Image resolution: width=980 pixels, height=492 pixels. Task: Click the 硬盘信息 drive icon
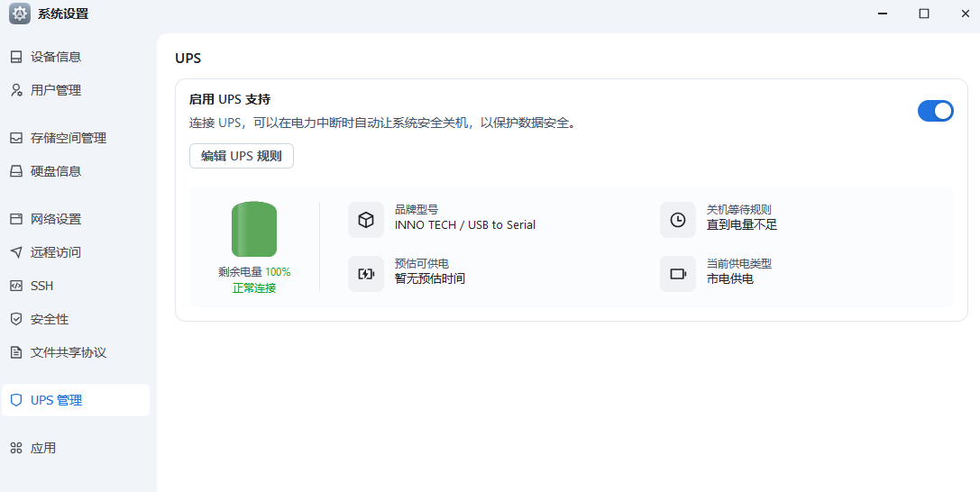click(16, 171)
